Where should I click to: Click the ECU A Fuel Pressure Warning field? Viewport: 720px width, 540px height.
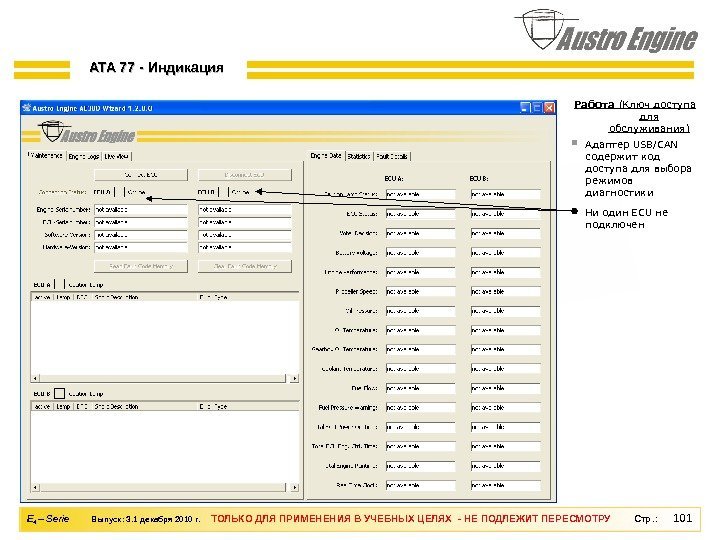pyautogui.click(x=420, y=408)
